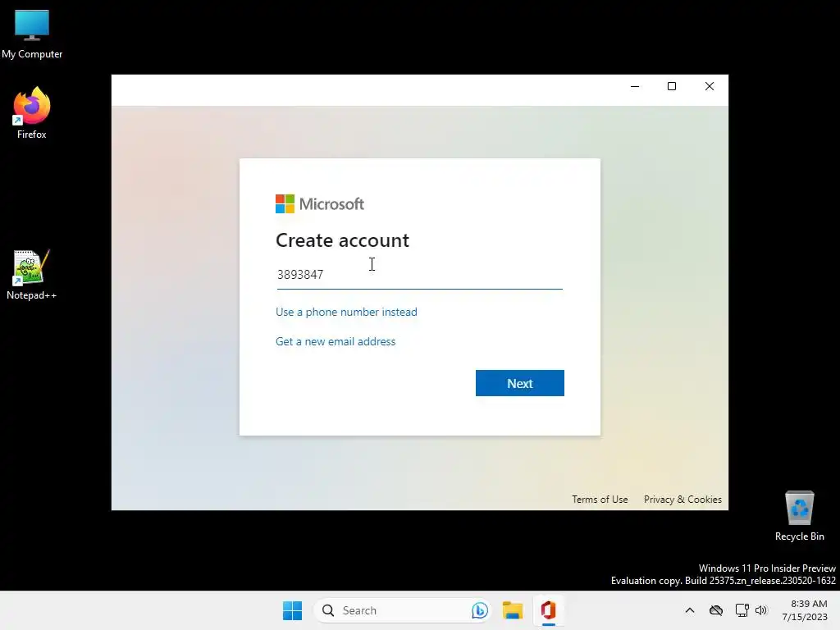Show hidden system tray icons chevron
Screen dimensions: 840x630
pos(690,610)
